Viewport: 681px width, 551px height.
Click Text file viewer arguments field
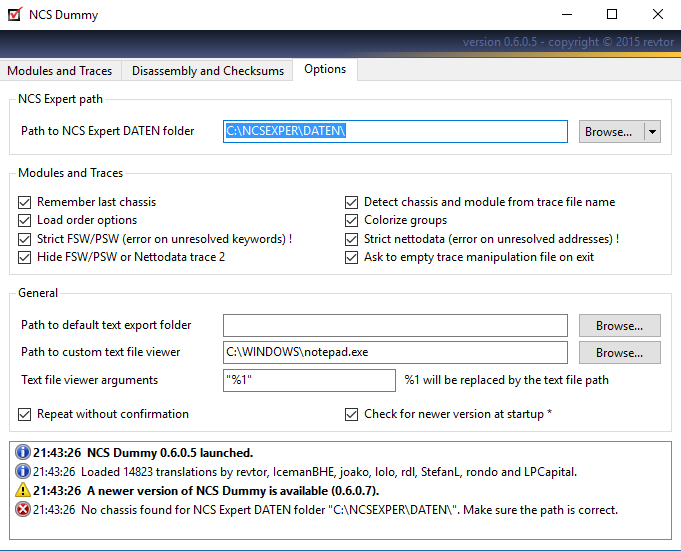click(309, 380)
